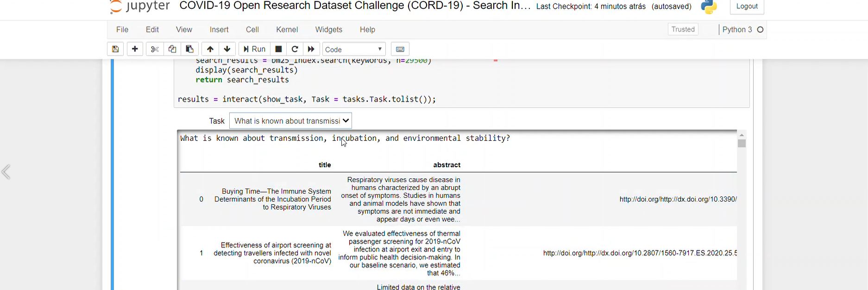Click the save and checkpoint icon
The width and height of the screenshot is (868, 290).
(x=115, y=49)
